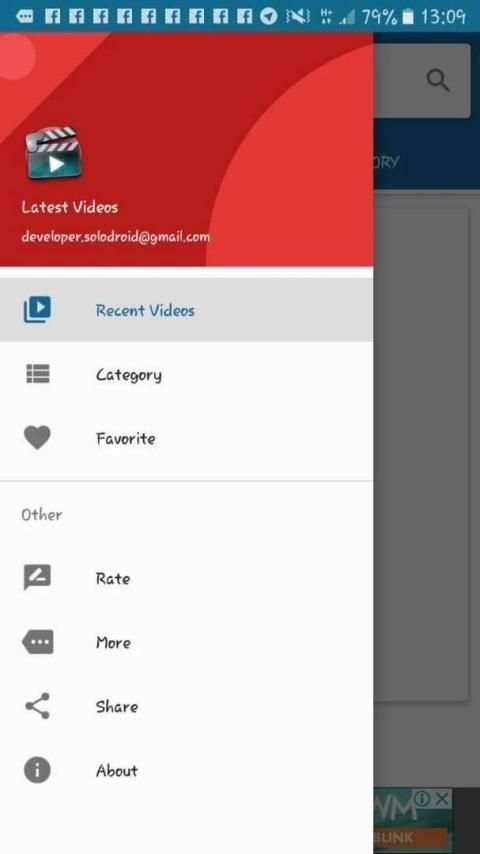Close the ad banner with X
This screenshot has width=480, height=854.
(x=442, y=799)
